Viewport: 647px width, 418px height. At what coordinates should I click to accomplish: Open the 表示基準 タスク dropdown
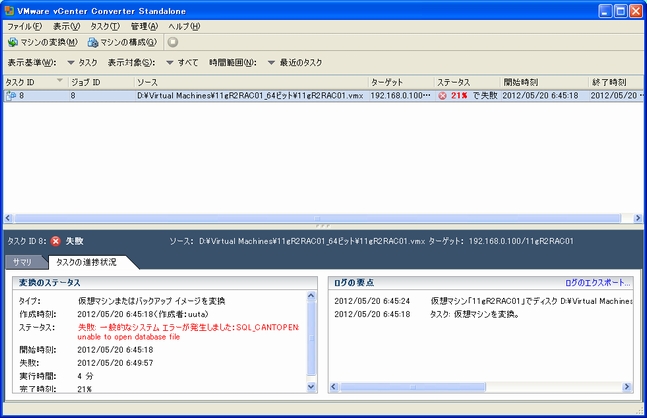[82, 63]
